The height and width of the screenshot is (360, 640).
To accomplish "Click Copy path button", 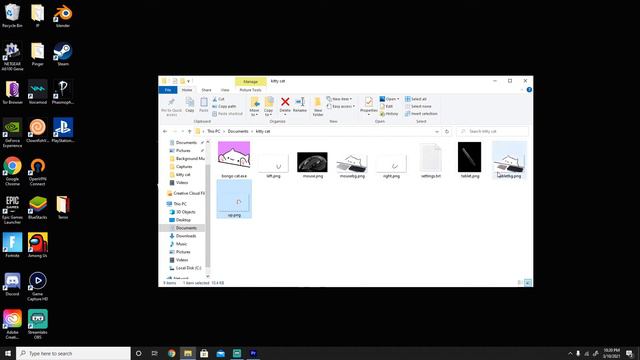I will 224,107.
